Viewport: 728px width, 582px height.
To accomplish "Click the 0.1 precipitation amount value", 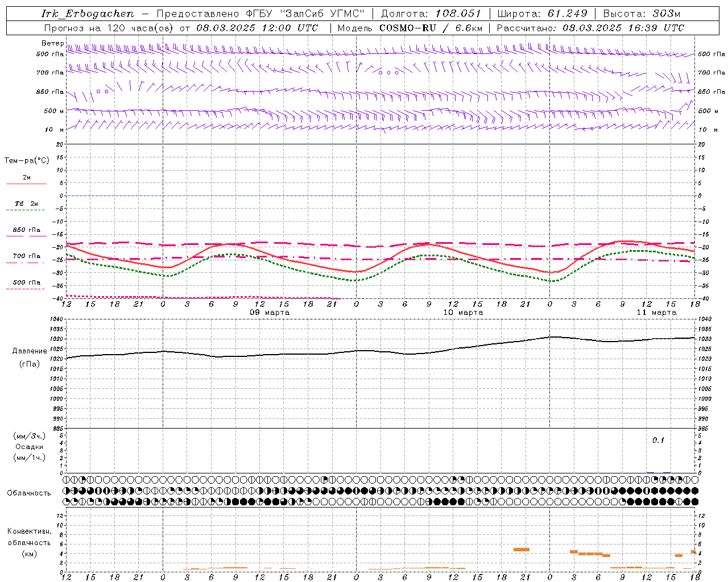I will pyautogui.click(x=658, y=440).
